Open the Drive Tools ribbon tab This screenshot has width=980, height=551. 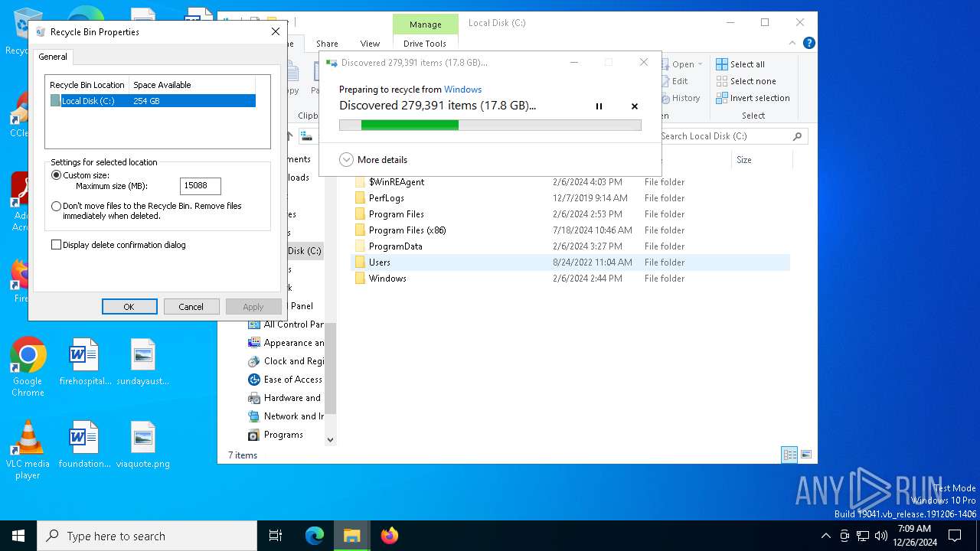coord(425,44)
